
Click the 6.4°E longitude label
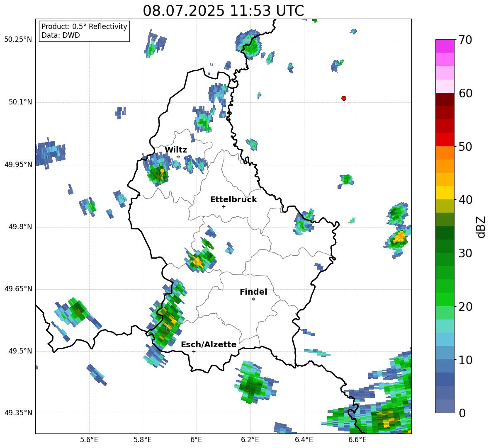click(304, 440)
